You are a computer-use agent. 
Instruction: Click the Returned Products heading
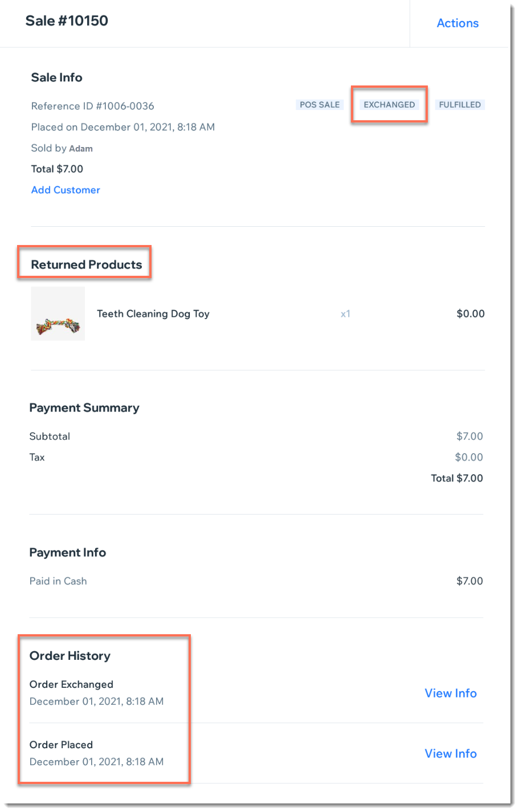click(87, 265)
